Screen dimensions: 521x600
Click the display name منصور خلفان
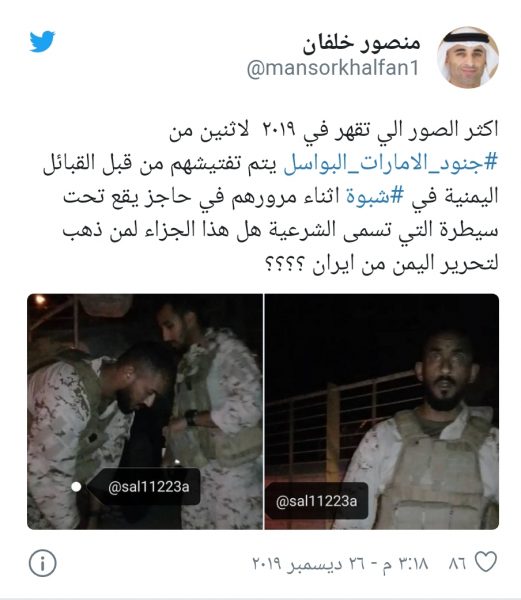[361, 42]
